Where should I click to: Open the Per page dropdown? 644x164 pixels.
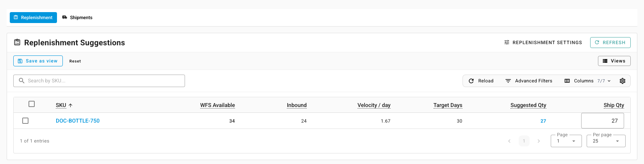coord(606,141)
